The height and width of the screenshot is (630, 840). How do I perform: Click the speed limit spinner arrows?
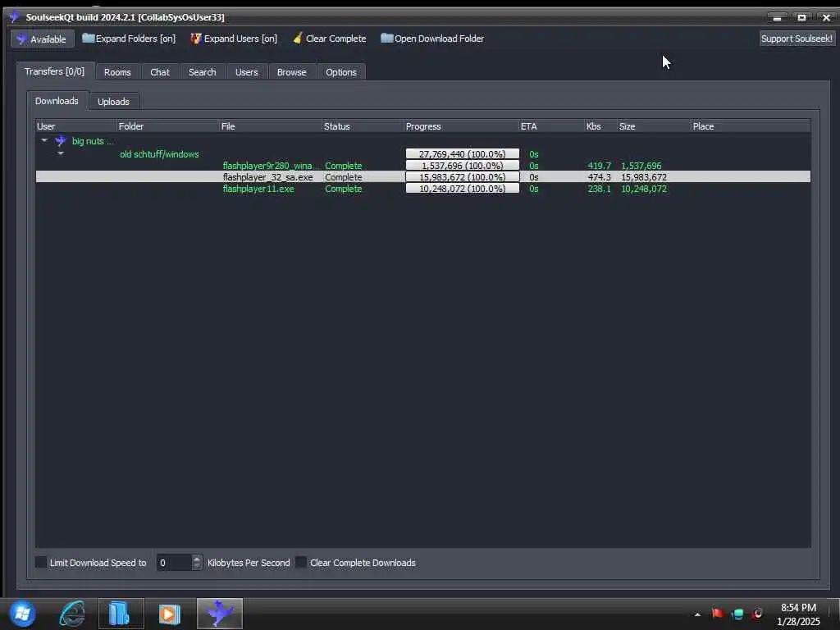pos(197,563)
